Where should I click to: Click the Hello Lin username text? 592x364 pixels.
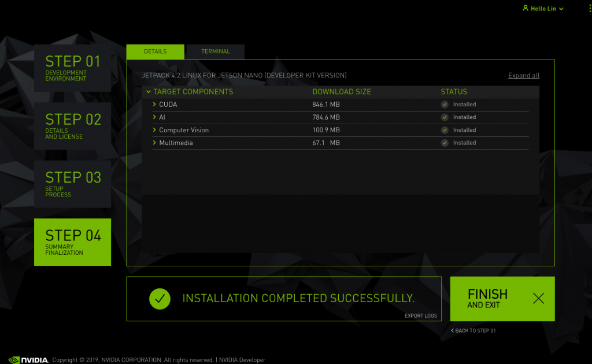point(543,9)
